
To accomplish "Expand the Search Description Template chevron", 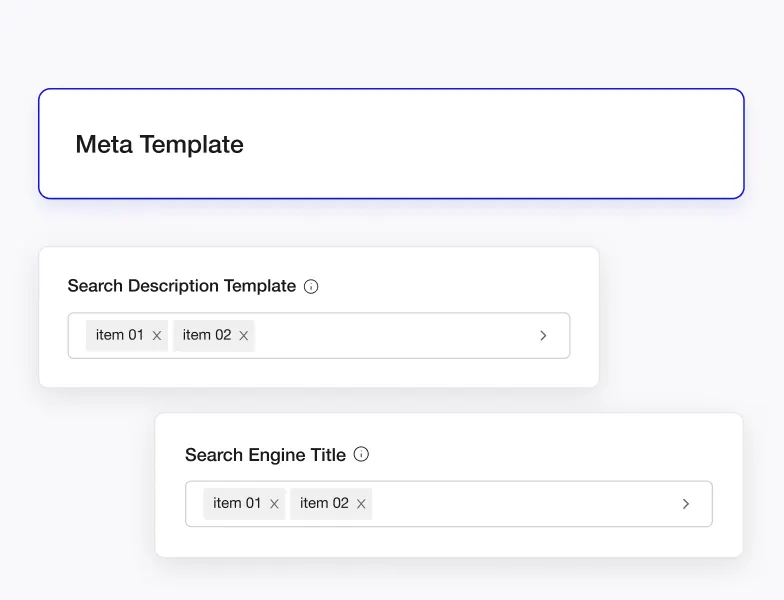I will click(543, 336).
